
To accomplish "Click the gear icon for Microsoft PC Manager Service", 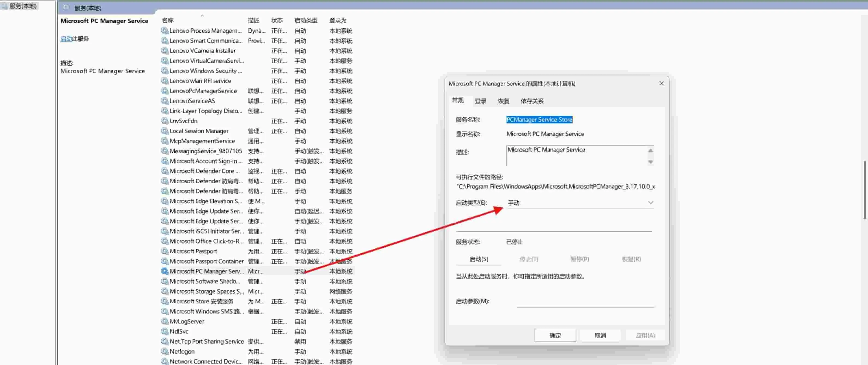I will 164,271.
